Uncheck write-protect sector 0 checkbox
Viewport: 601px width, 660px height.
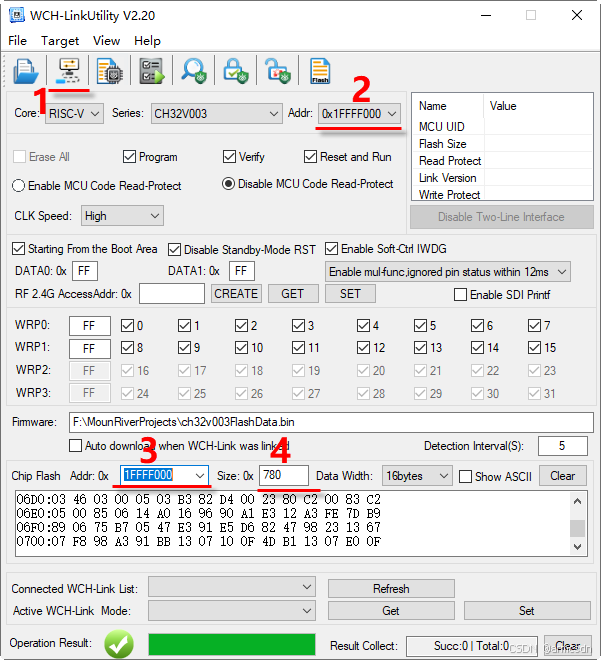(127, 325)
